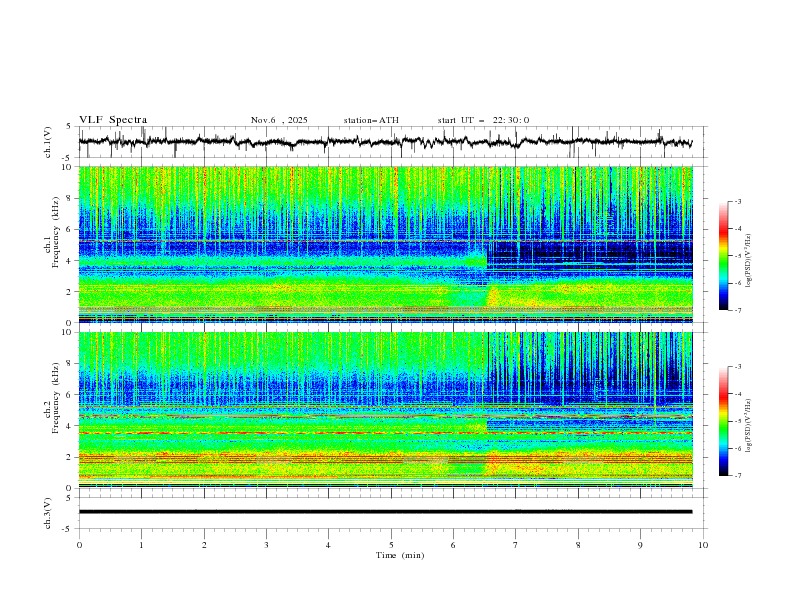
Task: Click the "ch.3(V)" axis label
Action: pyautogui.click(x=48, y=513)
